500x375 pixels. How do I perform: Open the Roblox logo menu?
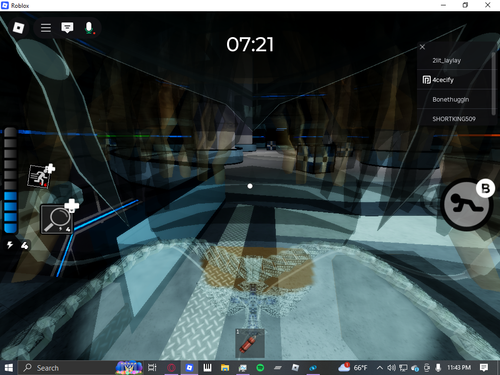[18, 28]
